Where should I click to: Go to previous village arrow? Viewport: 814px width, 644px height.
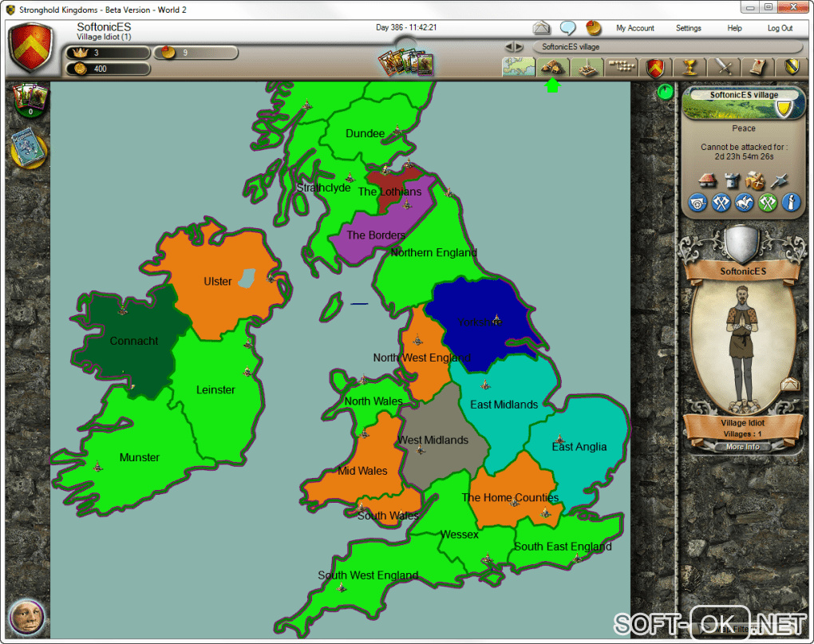509,47
